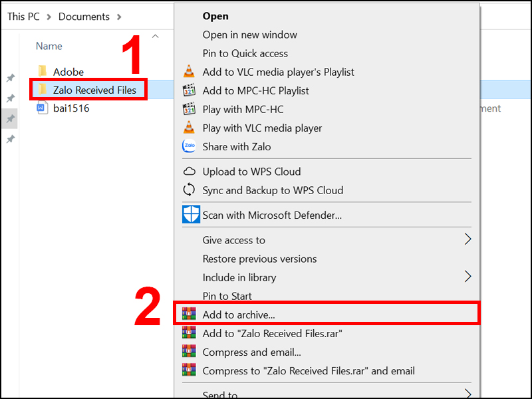Expand the Include in library submenu arrow
Viewport: 532px width, 399px height.
point(467,277)
